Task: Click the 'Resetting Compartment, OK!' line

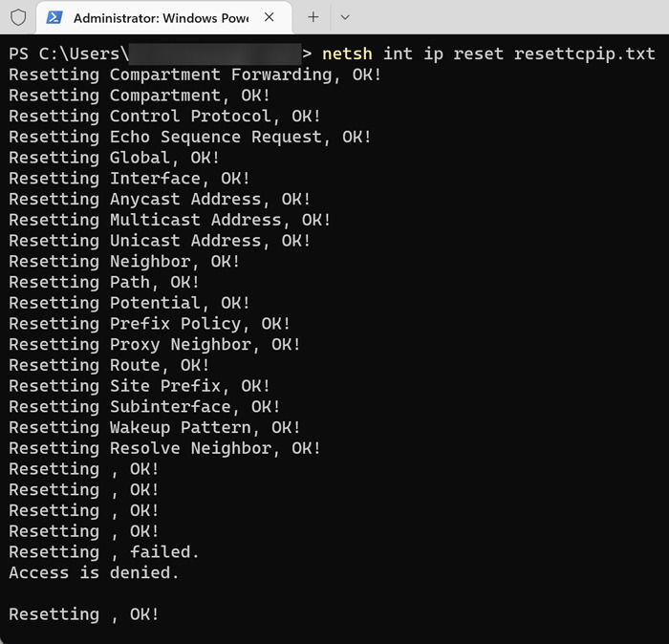Action: pyautogui.click(x=140, y=96)
